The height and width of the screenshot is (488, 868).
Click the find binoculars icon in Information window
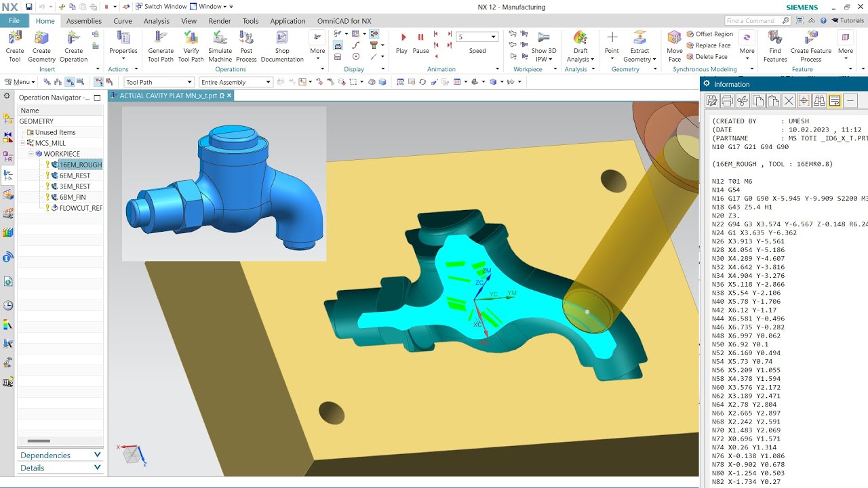819,101
